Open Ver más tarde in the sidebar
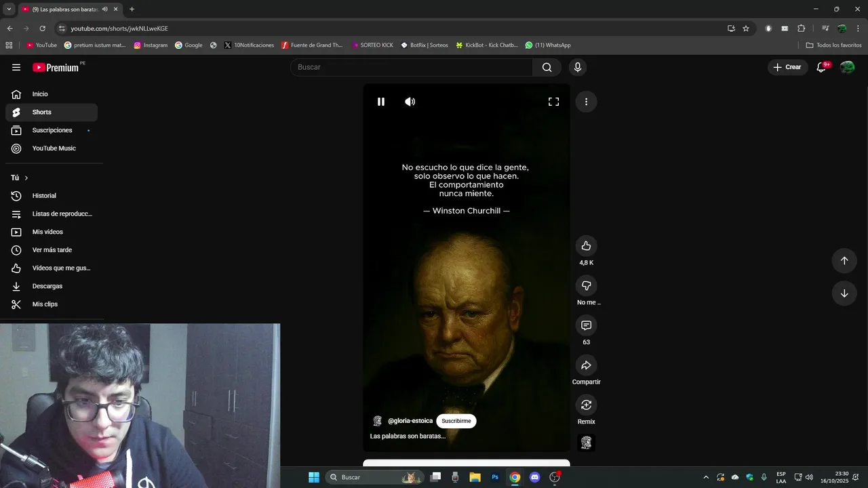The height and width of the screenshot is (488, 868). (x=52, y=250)
